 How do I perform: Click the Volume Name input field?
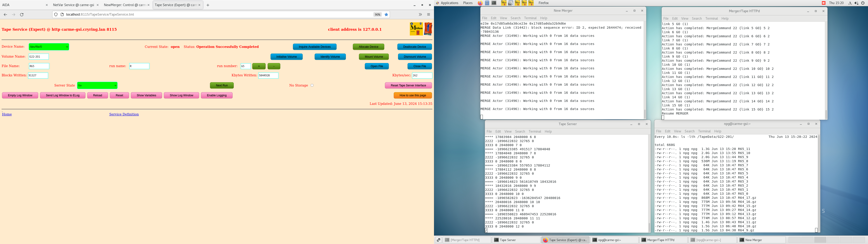(39, 57)
